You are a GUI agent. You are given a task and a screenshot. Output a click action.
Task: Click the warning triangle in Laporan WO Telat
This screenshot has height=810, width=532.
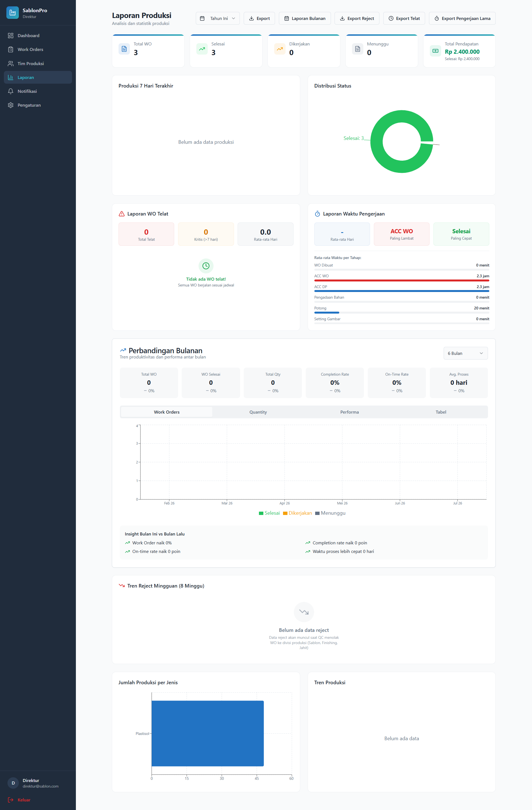tap(121, 214)
